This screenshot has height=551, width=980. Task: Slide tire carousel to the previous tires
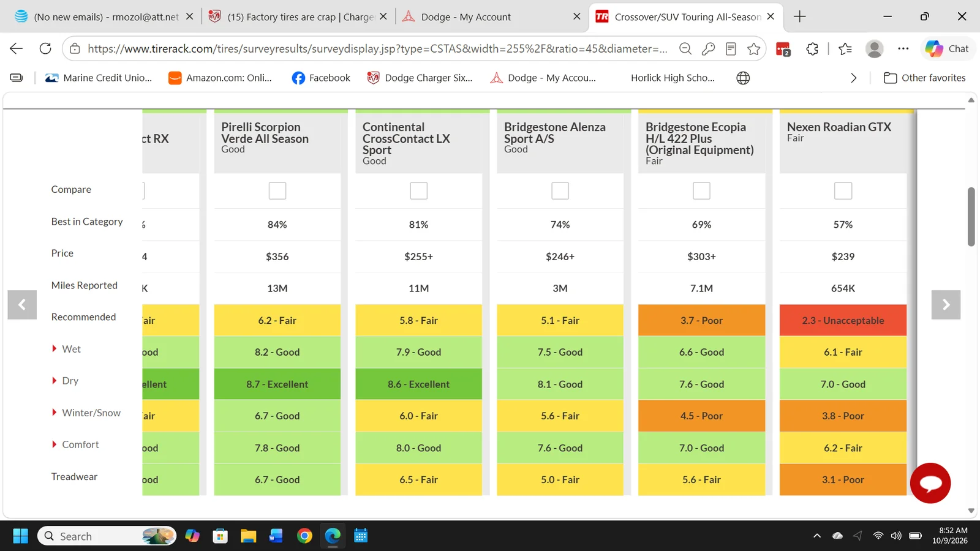coord(22,305)
